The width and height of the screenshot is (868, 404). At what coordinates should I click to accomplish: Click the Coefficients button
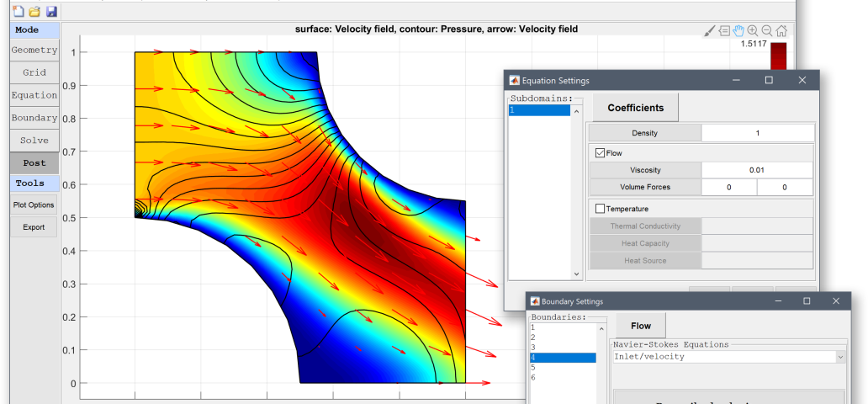pyautogui.click(x=636, y=108)
